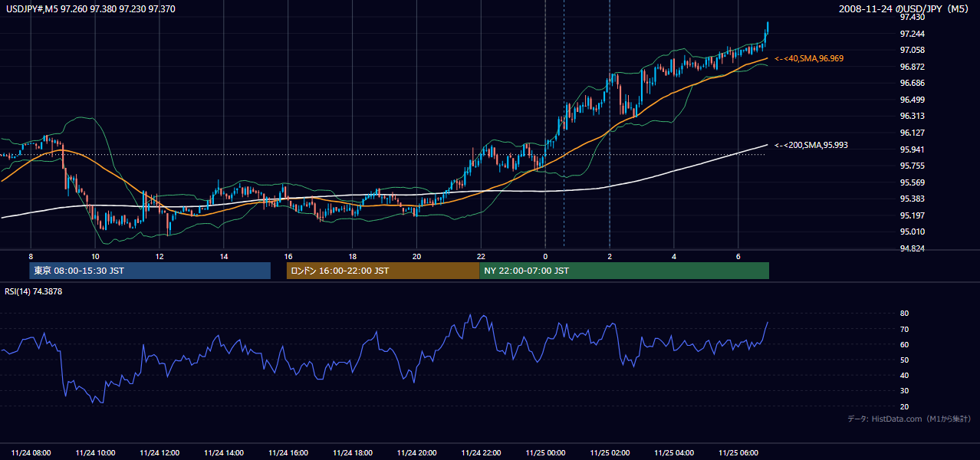Click the HistData.com data source credit
Image resolution: width=980 pixels, height=460 pixels.
(909, 419)
